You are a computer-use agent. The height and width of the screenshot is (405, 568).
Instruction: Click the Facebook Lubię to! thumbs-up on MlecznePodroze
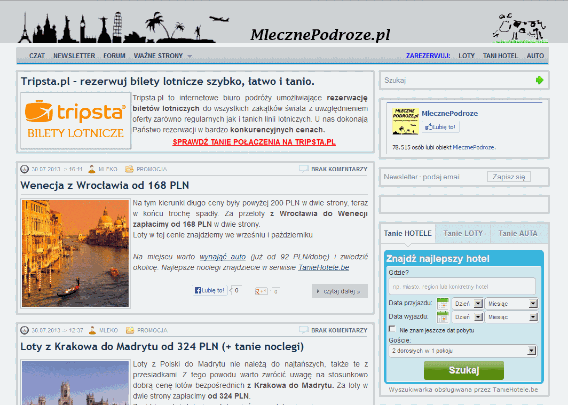(x=441, y=127)
